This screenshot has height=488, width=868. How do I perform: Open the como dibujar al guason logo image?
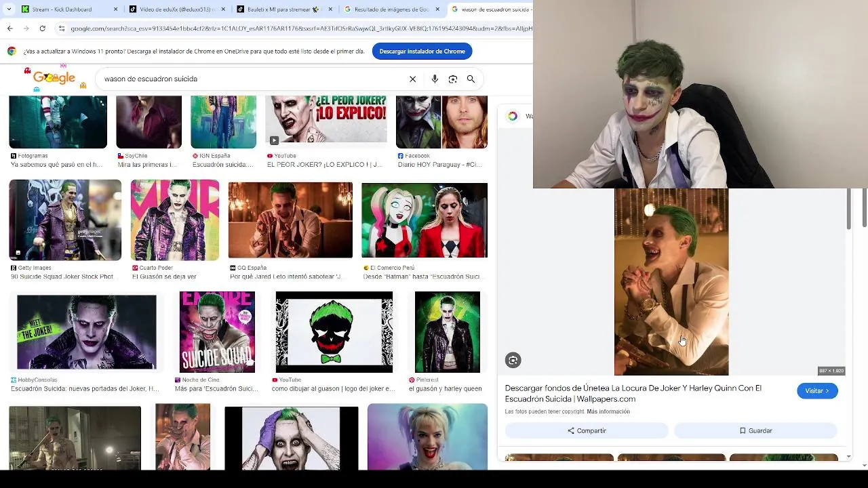click(334, 332)
